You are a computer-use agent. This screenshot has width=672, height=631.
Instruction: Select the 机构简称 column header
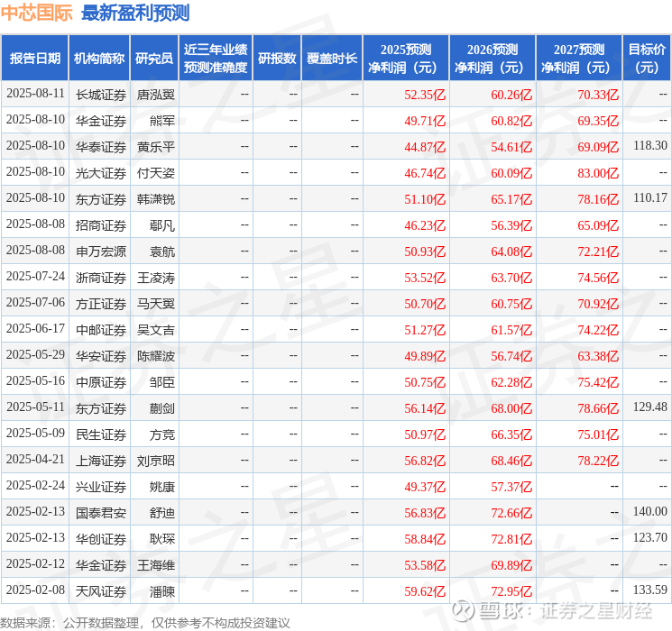[x=99, y=58]
